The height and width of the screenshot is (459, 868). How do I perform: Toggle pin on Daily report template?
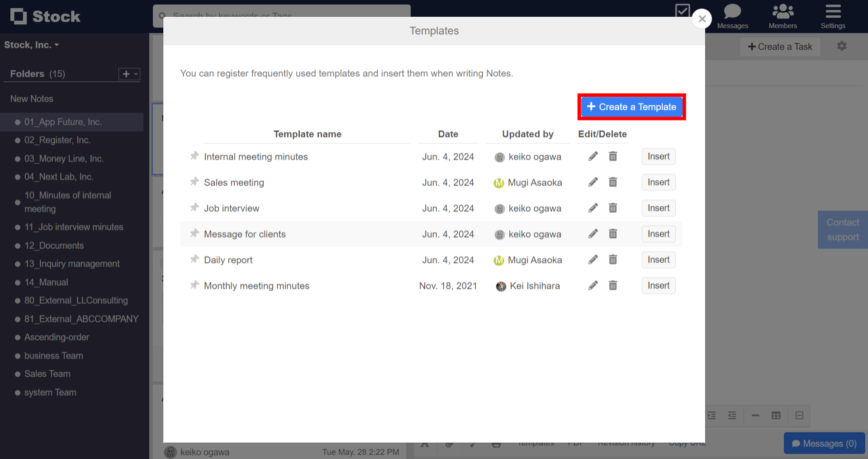point(194,259)
